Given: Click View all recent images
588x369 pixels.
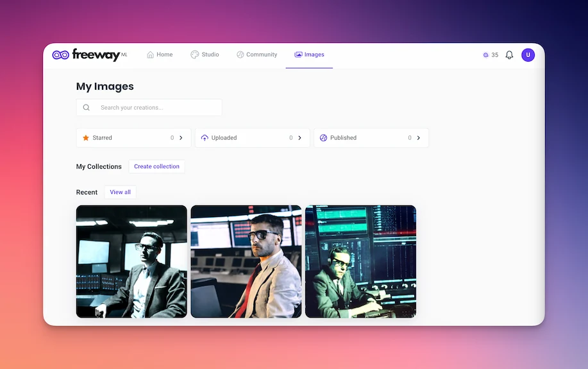Looking at the screenshot, I should (121, 192).
